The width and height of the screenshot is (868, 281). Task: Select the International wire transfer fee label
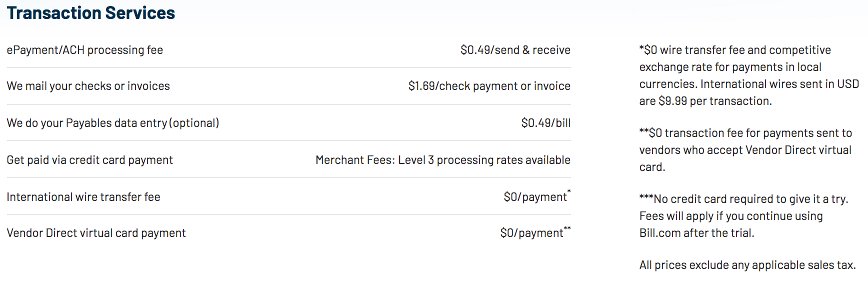coord(83,197)
